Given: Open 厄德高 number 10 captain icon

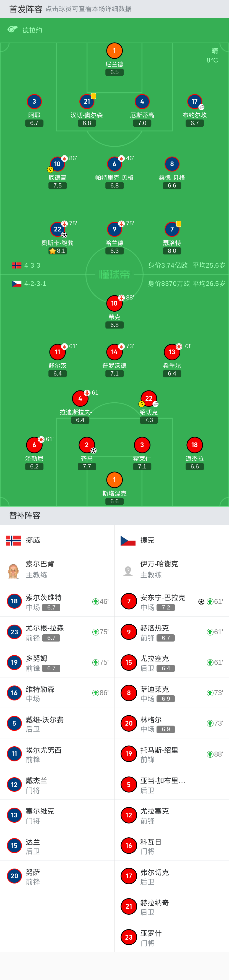Looking at the screenshot, I should pyautogui.click(x=58, y=164).
